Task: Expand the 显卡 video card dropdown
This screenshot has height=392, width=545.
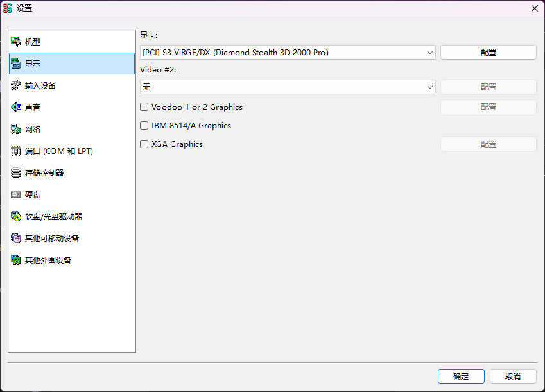Action: pos(288,53)
